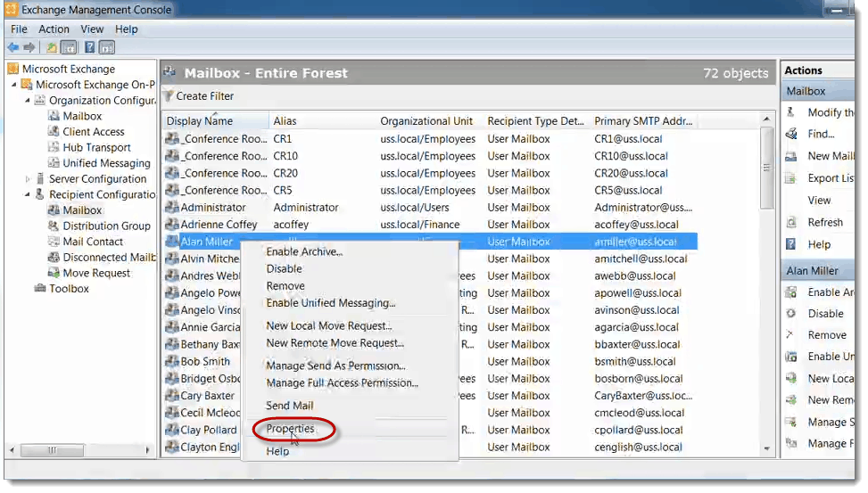
Task: Click the mailbox list scroll-down arrow
Action: coord(766,448)
